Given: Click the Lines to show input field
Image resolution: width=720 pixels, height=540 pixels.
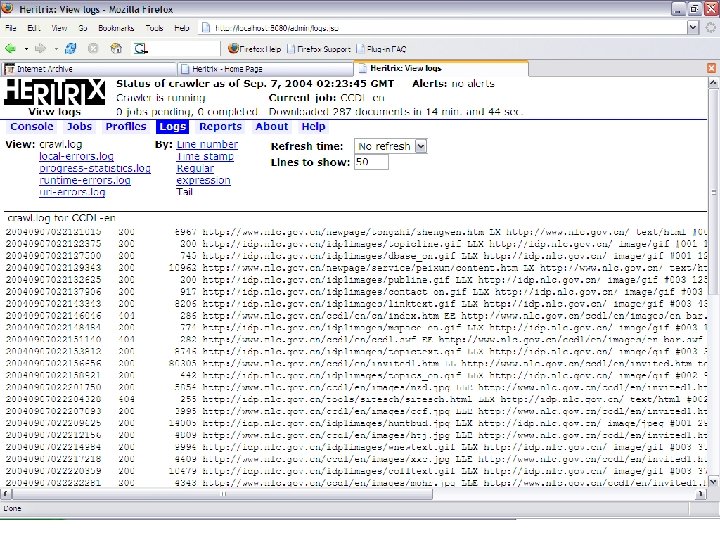Looking at the screenshot, I should coord(371,162).
